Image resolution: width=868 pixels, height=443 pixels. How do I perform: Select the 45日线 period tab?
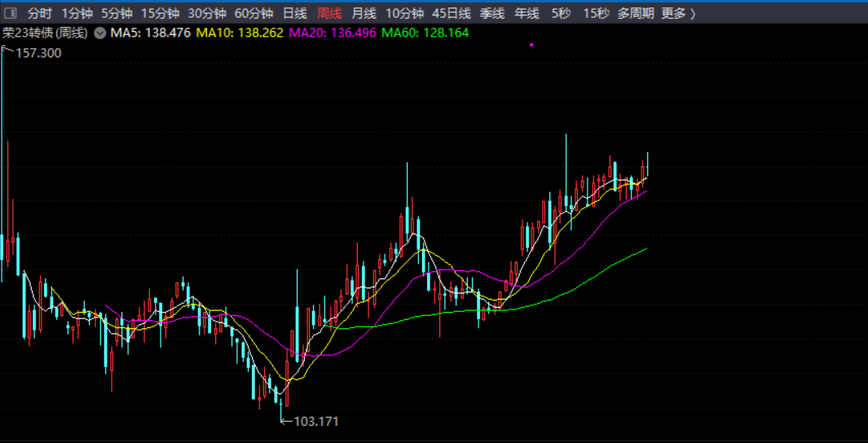pyautogui.click(x=452, y=14)
